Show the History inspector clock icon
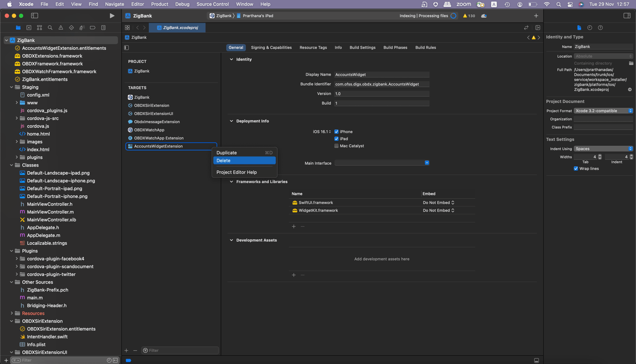 pos(590,28)
